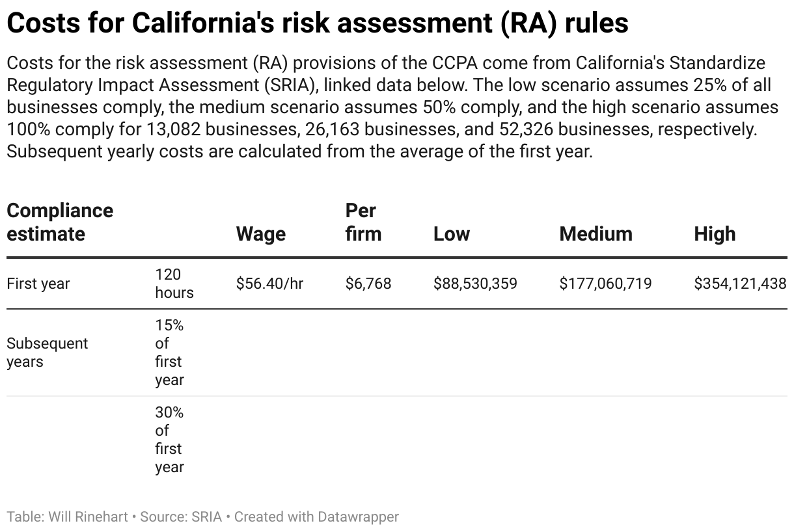Open the Created with Datawrapper link
794x532 pixels.
click(x=316, y=517)
